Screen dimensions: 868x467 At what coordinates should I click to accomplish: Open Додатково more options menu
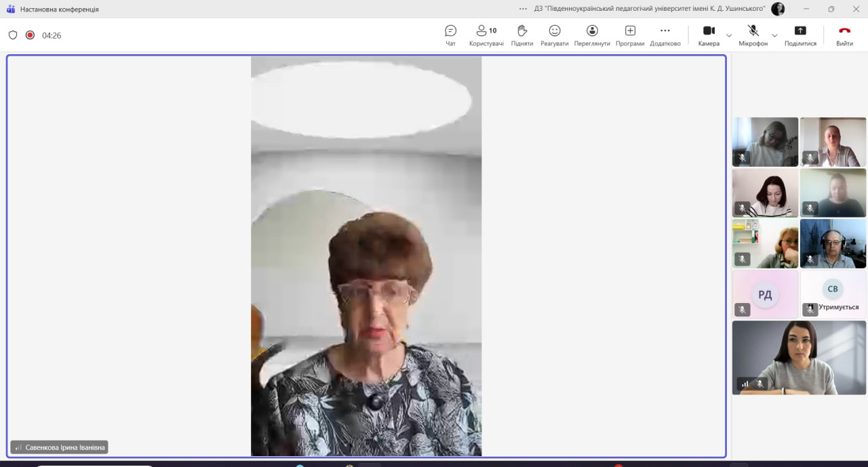click(665, 35)
